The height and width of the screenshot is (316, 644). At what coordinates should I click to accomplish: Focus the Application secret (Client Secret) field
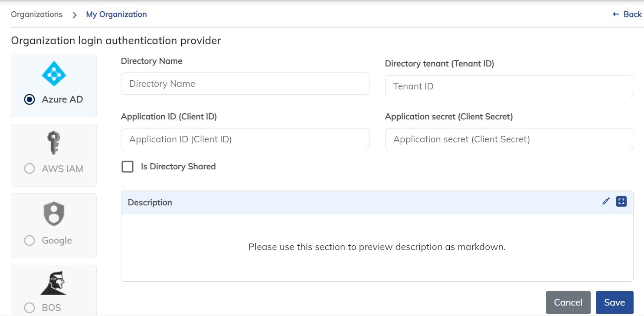(509, 139)
